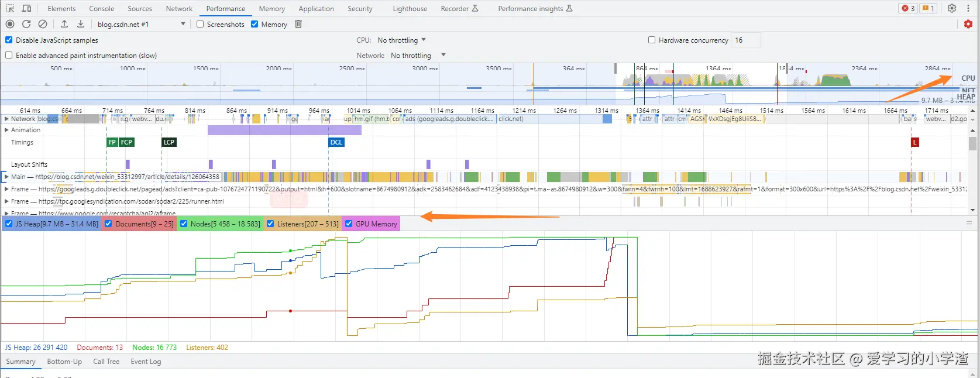980x378 pixels.
Task: Click the purple Animation bar
Action: [284, 130]
